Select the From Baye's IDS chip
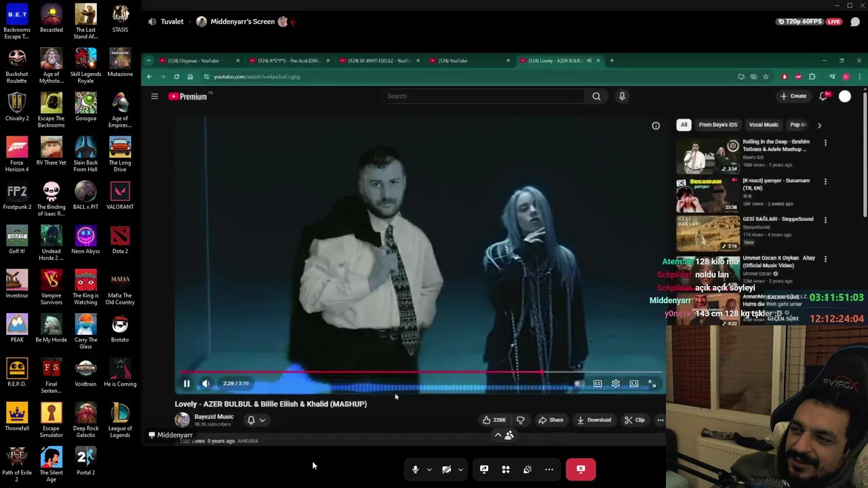The height and width of the screenshot is (488, 868). coord(717,125)
